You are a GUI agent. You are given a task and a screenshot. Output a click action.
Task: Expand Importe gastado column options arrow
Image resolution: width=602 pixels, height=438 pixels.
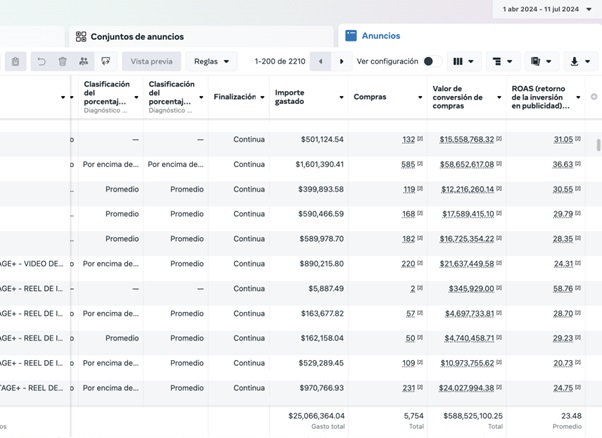pos(342,98)
